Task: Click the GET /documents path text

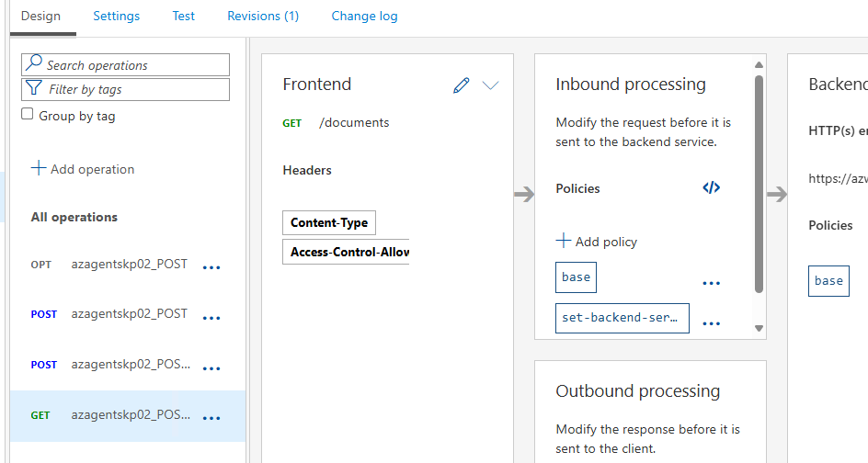Action: tap(354, 123)
